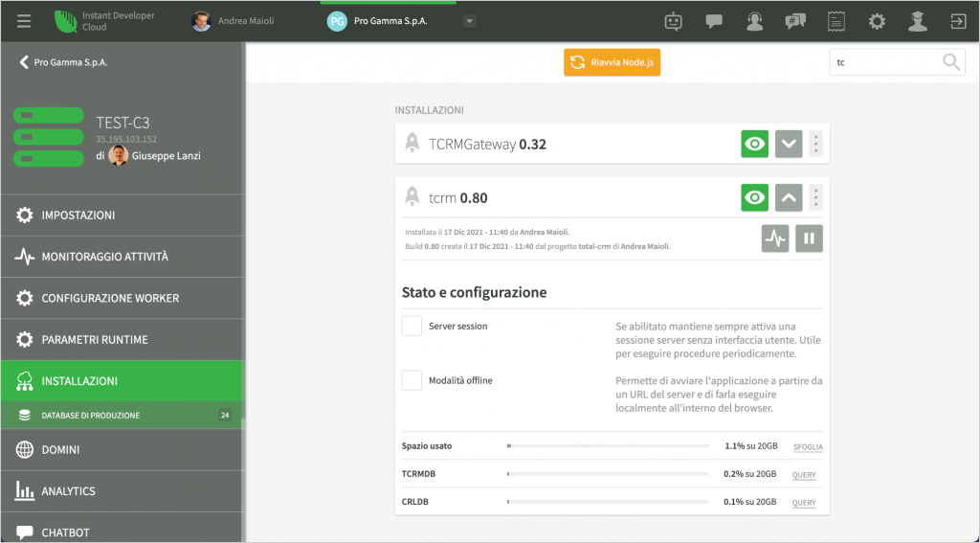Click the Instant Developer Cloud leaf logo
This screenshot has height=543, width=980.
point(65,21)
